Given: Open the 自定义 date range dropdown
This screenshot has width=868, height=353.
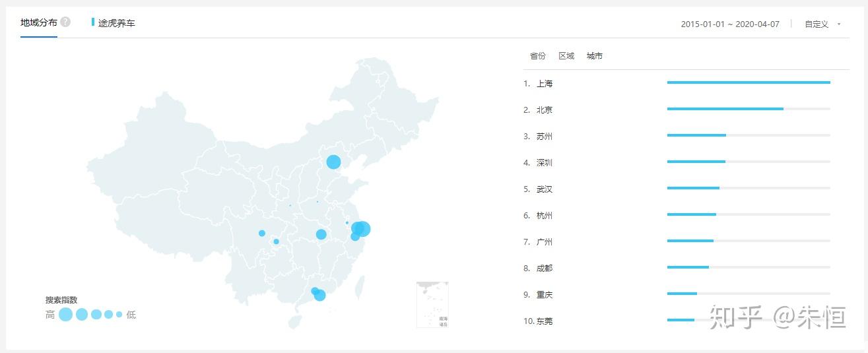Looking at the screenshot, I should coord(817,24).
